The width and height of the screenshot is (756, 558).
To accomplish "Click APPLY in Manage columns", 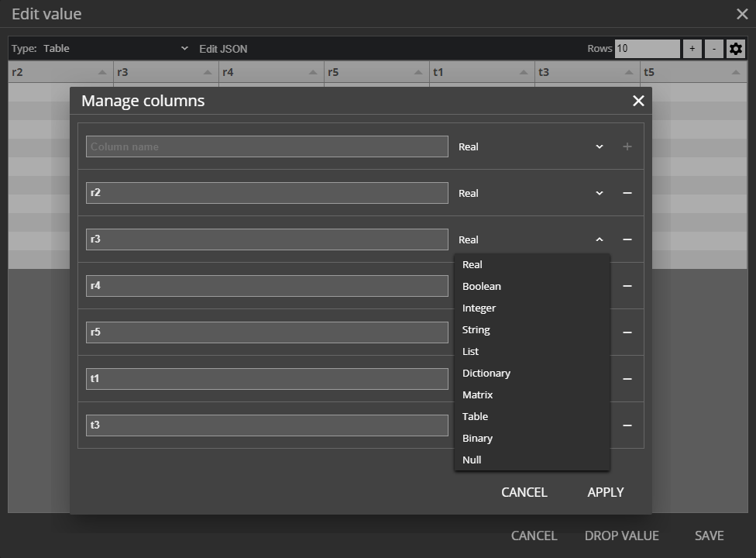I will click(605, 492).
